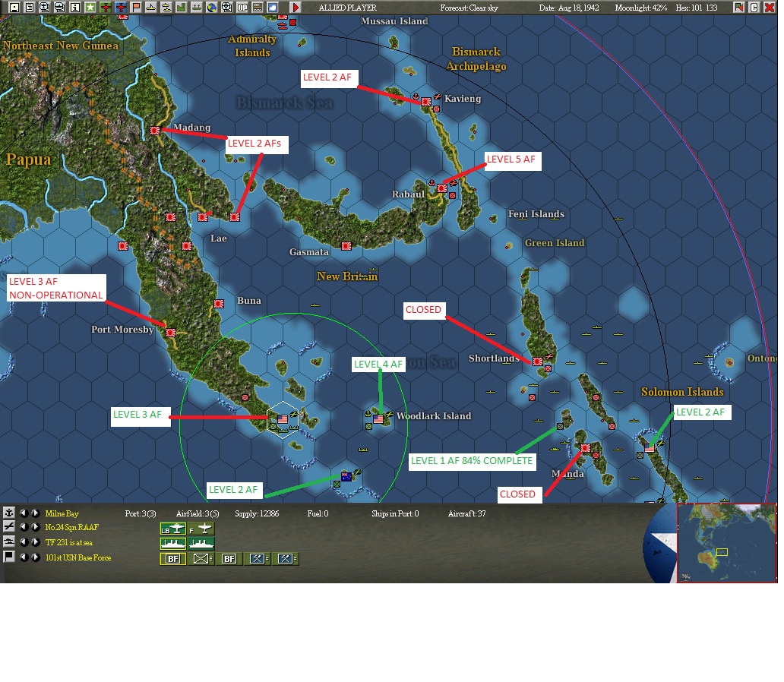This screenshot has width=784, height=682.
Task: Click the orange flag toolbar icon
Action: point(136,7)
